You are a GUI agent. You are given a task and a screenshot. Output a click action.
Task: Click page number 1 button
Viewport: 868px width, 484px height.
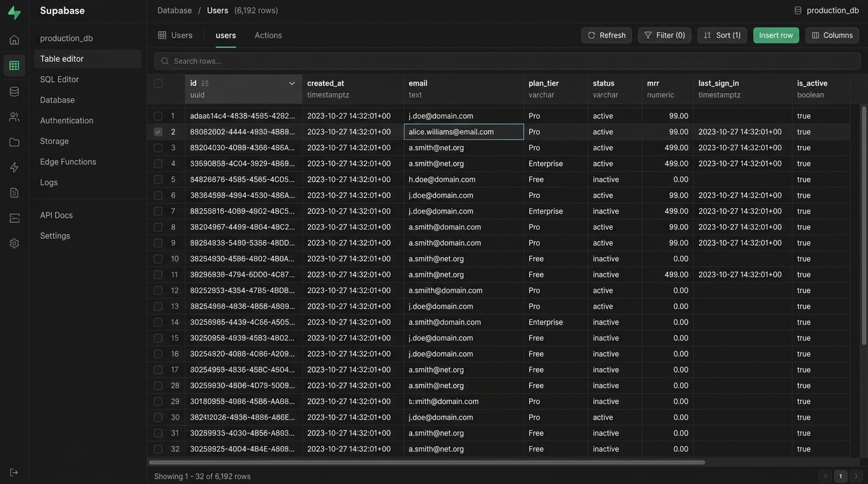pos(840,476)
